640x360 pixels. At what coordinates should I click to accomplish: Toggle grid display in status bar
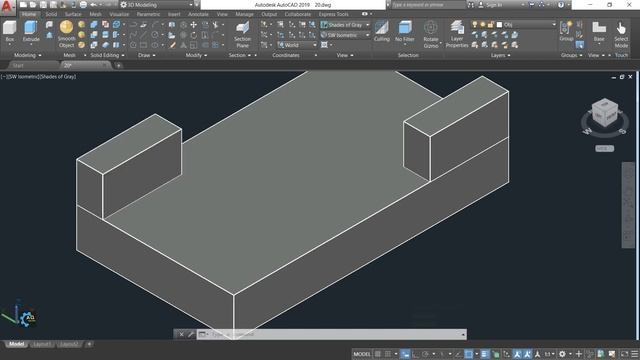click(378, 354)
